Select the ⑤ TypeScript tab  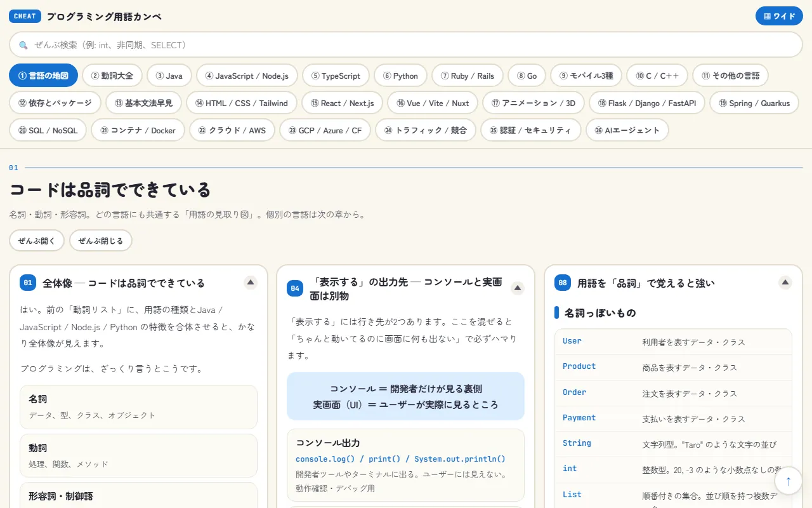336,76
